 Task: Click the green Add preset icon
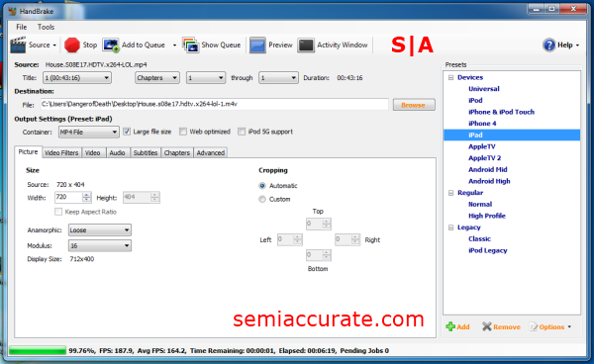(450, 326)
